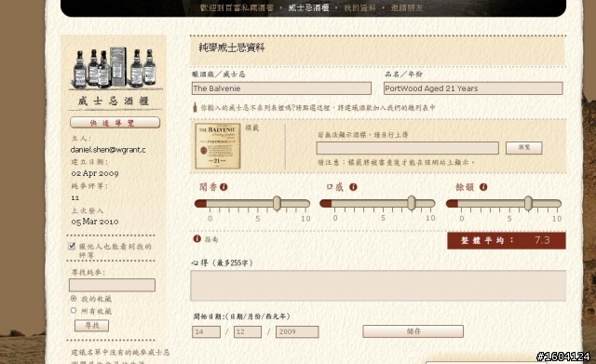Click the 心得 notes text area
The width and height of the screenshot is (596, 364).
[x=378, y=286]
